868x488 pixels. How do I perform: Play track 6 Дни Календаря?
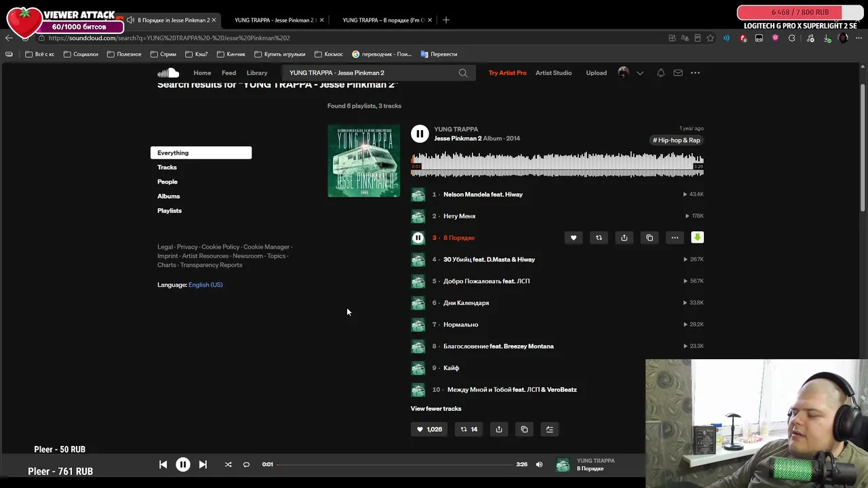pyautogui.click(x=466, y=303)
